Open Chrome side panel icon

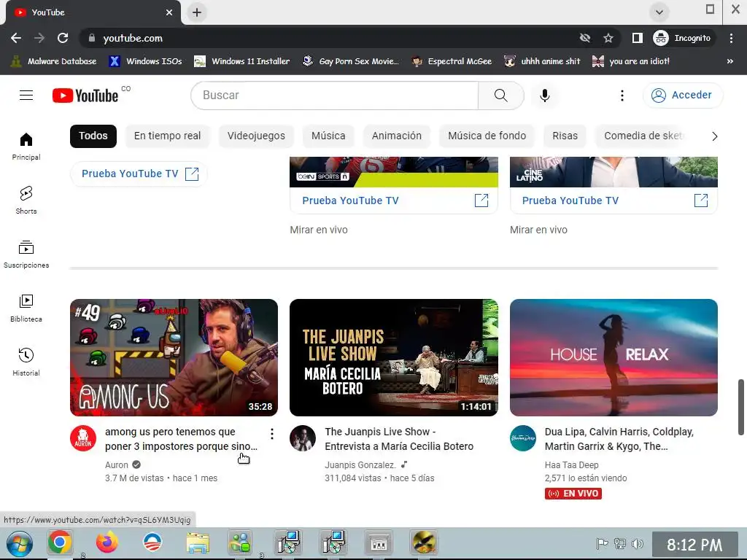click(637, 38)
